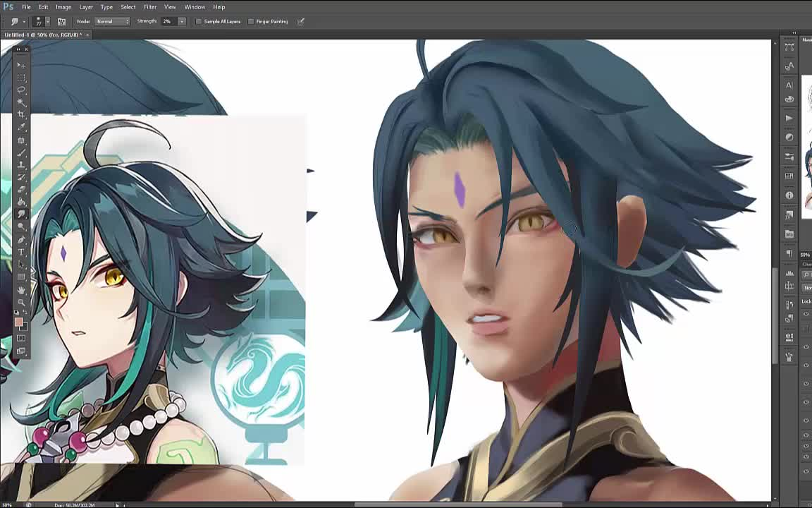Open the tool preset picker arrow
This screenshot has height=508, width=812.
[25, 22]
